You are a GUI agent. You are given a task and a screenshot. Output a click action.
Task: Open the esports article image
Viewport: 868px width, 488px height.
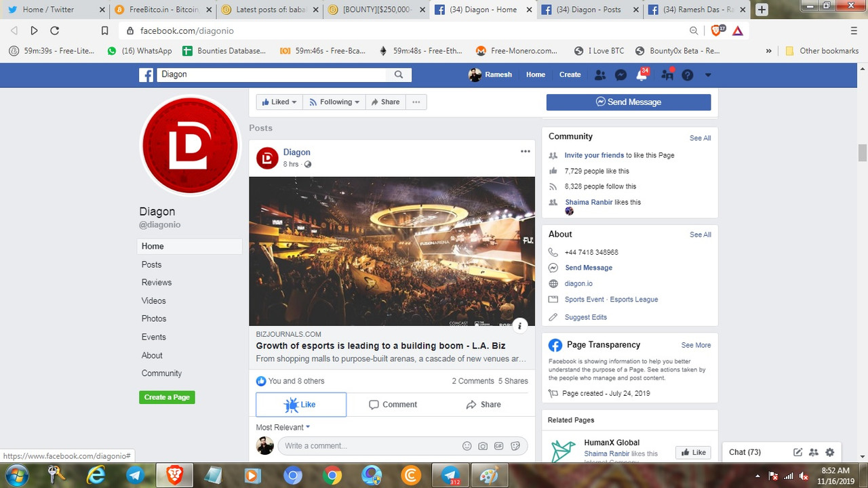tap(392, 251)
